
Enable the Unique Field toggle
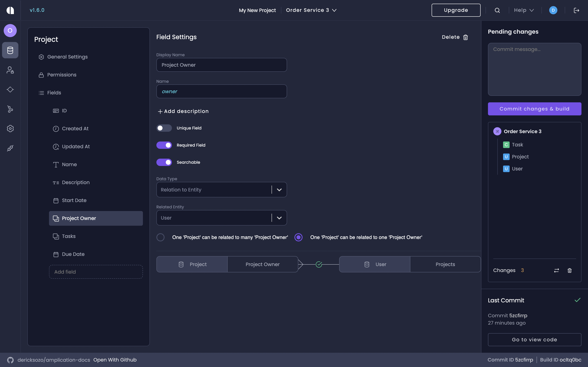pos(164,128)
